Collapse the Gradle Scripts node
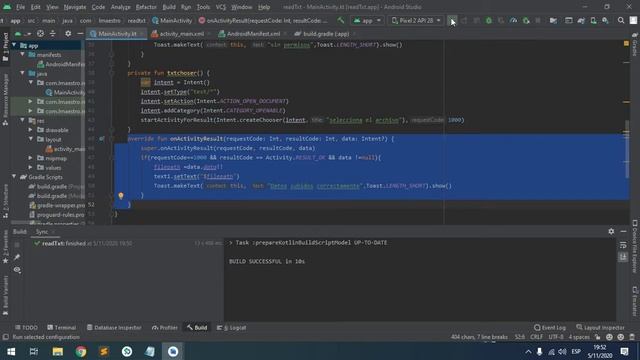 (x=15, y=177)
